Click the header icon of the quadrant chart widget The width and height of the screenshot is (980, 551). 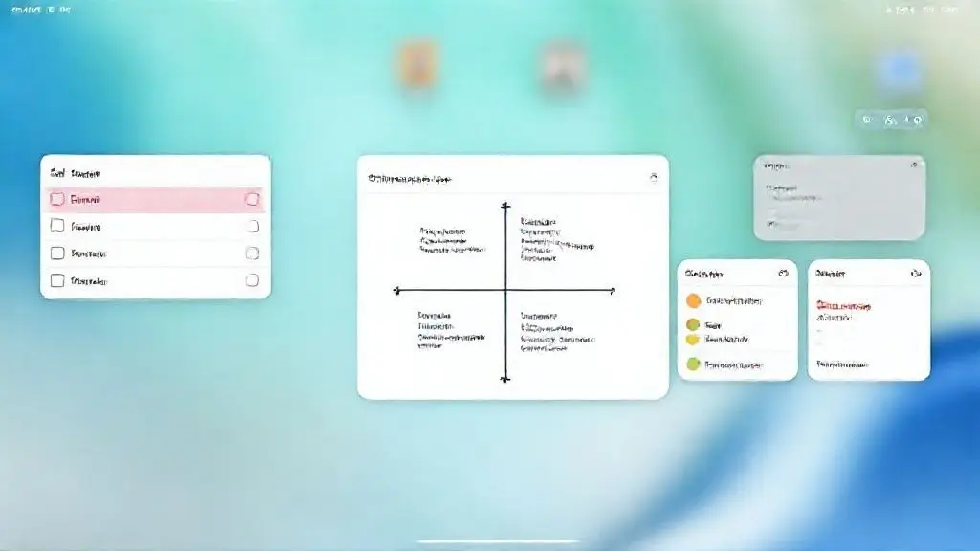click(654, 178)
